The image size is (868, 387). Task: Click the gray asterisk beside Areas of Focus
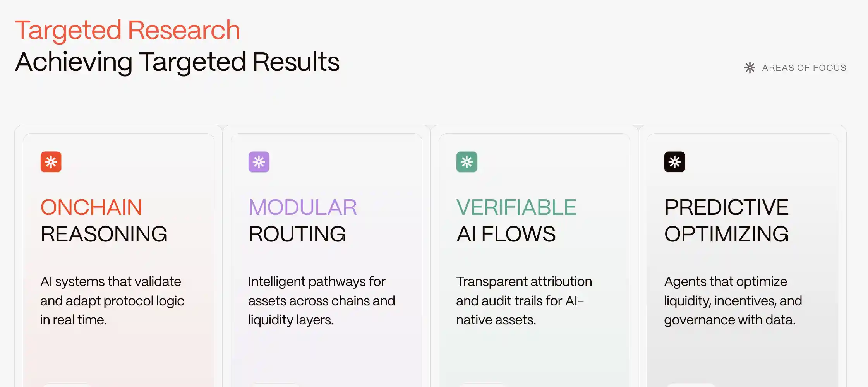pos(750,68)
